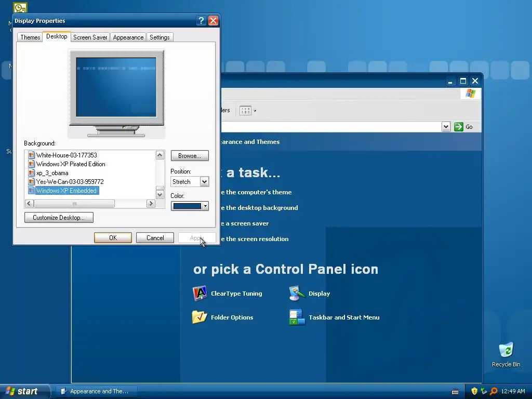Open the Display control panel icon

tap(297, 294)
